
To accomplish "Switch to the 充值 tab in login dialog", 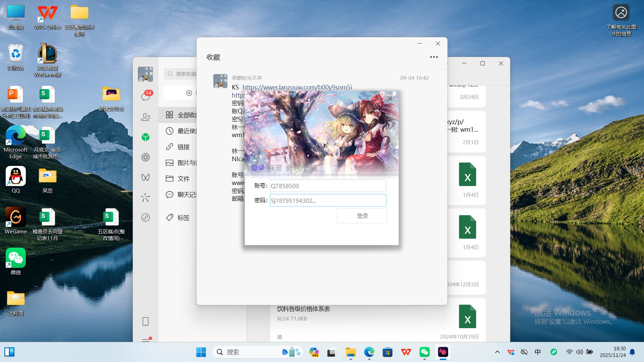I will pyautogui.click(x=292, y=168).
